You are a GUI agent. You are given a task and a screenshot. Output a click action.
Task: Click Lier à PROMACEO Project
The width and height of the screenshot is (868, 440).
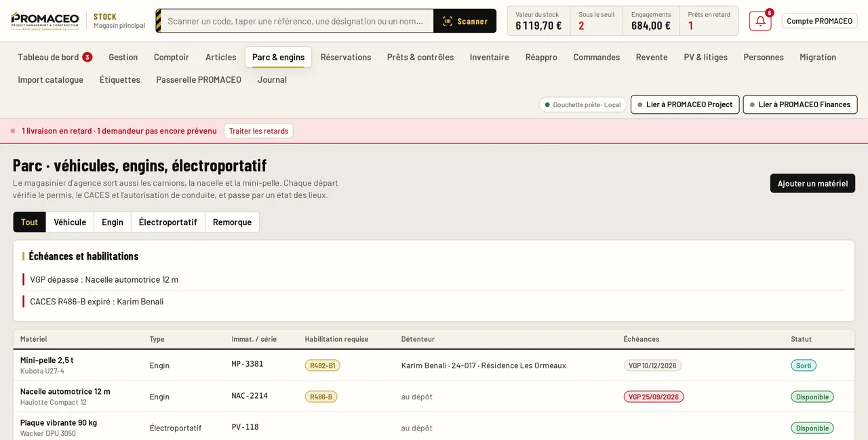(685, 104)
